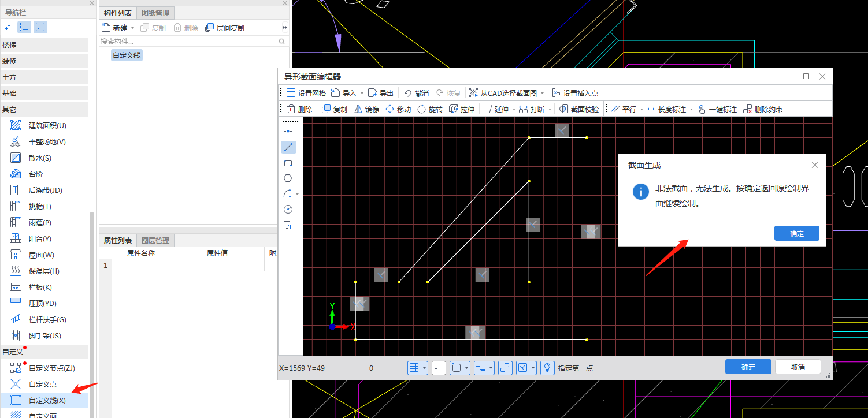This screenshot has height=418, width=868.
Task: Open the 新建 dropdown arrow in component list
Action: (132, 28)
